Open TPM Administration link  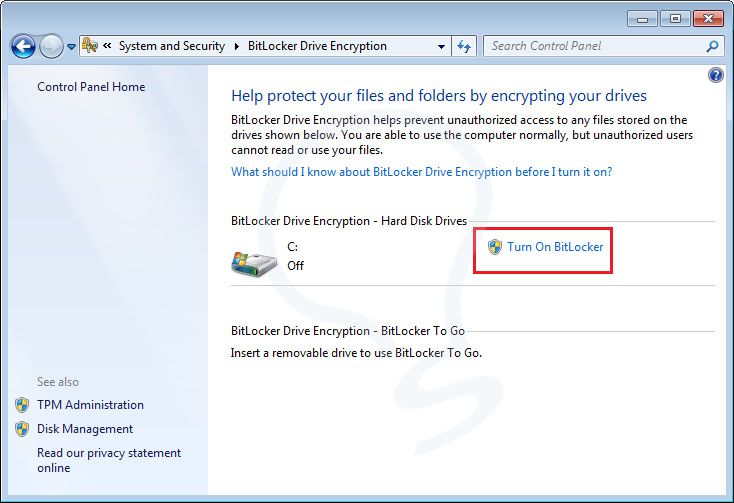tap(90, 405)
